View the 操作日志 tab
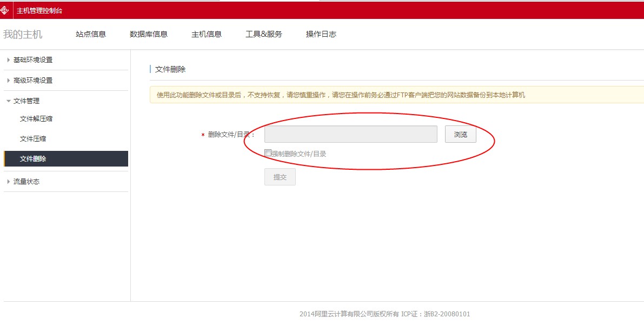Screen dimensions: 644x332 [321, 34]
